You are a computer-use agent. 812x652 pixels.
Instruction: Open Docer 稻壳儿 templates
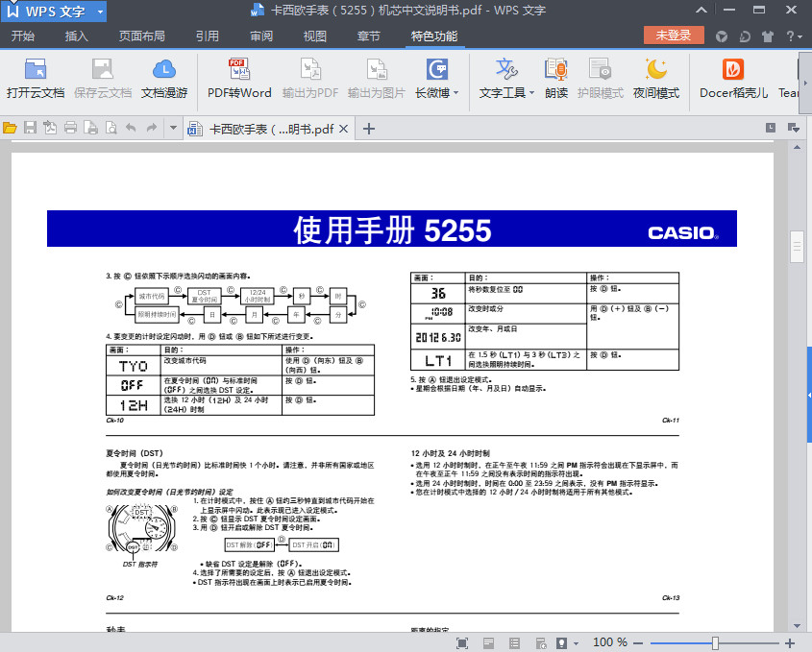733,79
